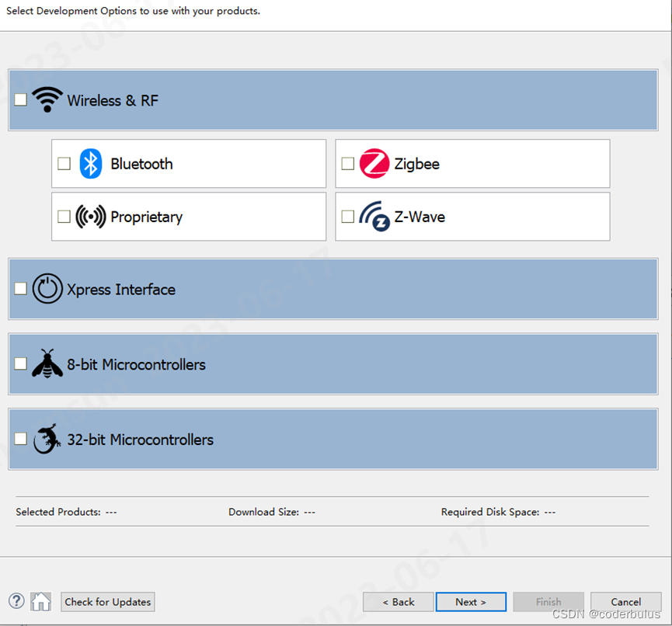Select the Proprietary radio waves icon
Image resolution: width=672 pixels, height=626 pixels.
(x=91, y=216)
